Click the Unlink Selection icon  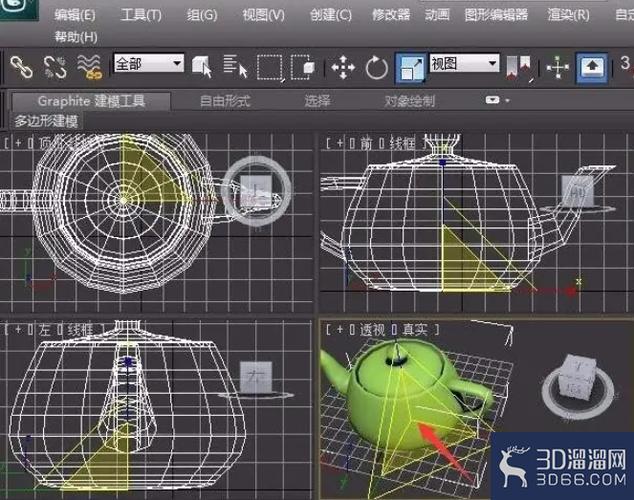tap(55, 67)
